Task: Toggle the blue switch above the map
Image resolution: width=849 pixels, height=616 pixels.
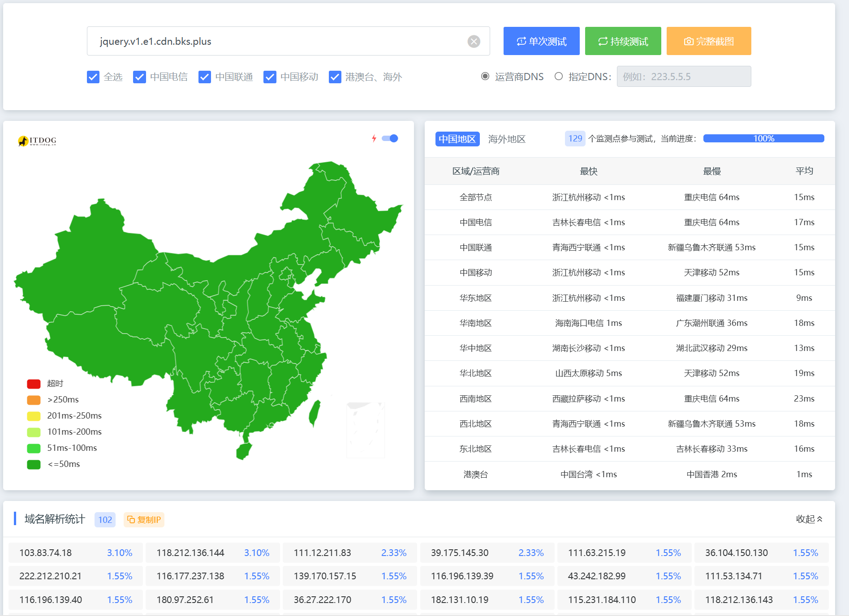Action: pos(390,138)
